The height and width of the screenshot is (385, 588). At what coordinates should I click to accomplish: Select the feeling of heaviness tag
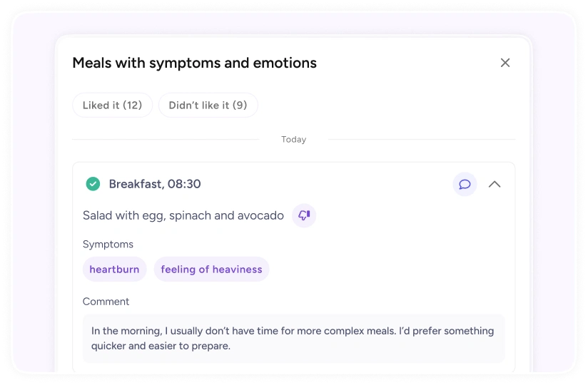[211, 269]
